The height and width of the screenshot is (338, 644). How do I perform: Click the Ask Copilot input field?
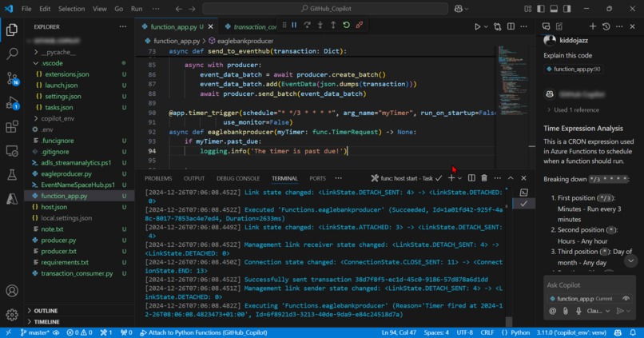pos(590,285)
